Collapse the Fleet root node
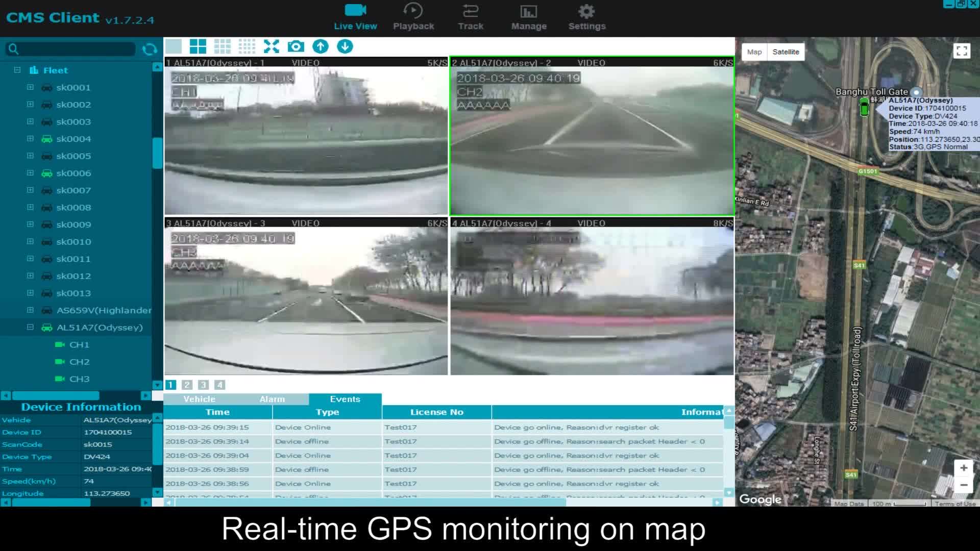 tap(17, 70)
